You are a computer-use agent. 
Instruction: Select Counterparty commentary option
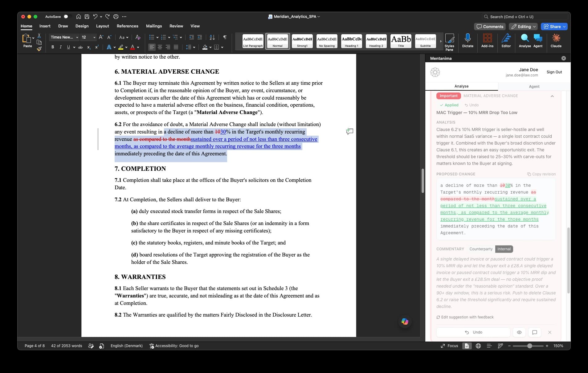(481, 249)
